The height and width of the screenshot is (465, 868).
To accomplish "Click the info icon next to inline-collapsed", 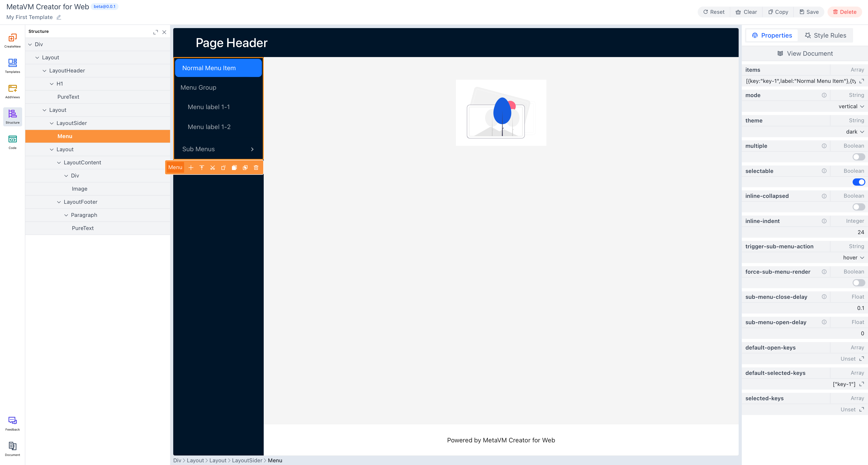I will 824,196.
